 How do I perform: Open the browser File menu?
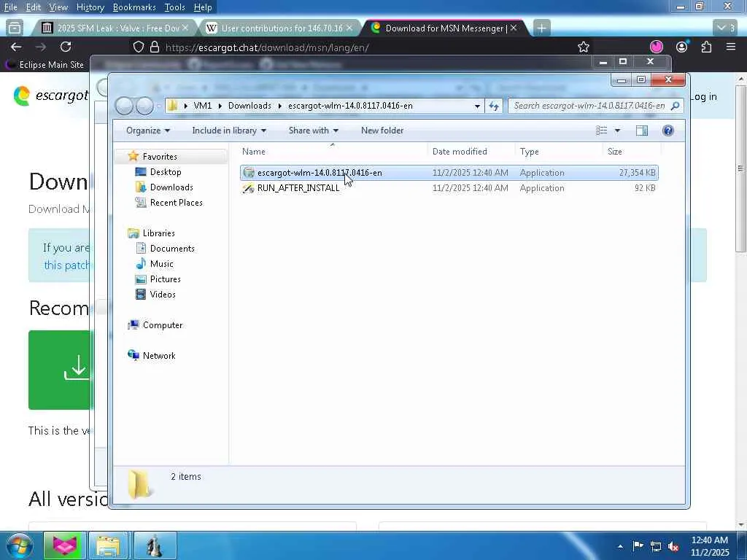pos(10,7)
